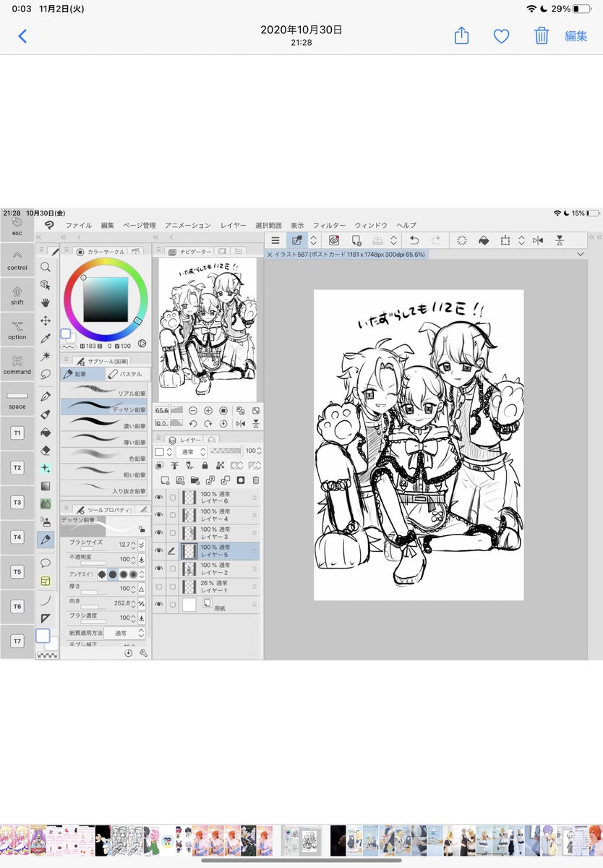The width and height of the screenshot is (603, 868).
Task: Switch to the パステル sub tool tab
Action: pos(128,374)
